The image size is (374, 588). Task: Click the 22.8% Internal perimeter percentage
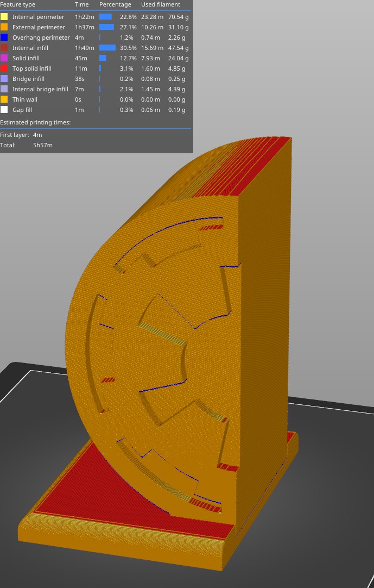pos(128,17)
